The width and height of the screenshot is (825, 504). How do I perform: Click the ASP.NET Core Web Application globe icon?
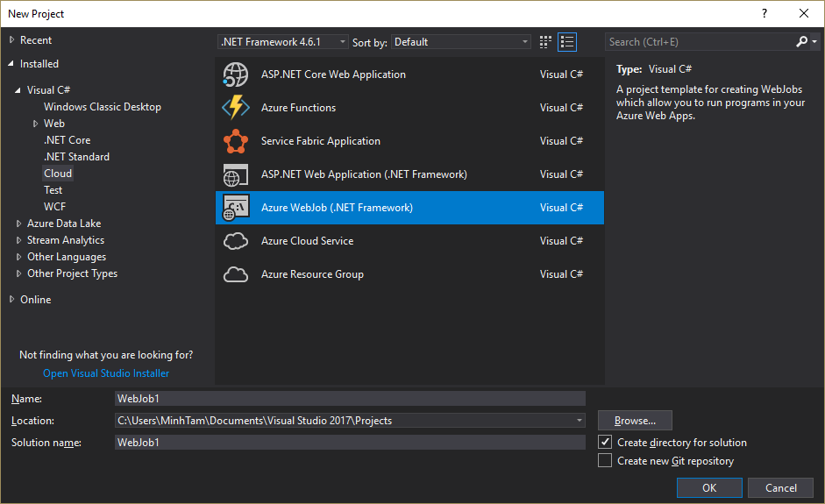click(235, 75)
